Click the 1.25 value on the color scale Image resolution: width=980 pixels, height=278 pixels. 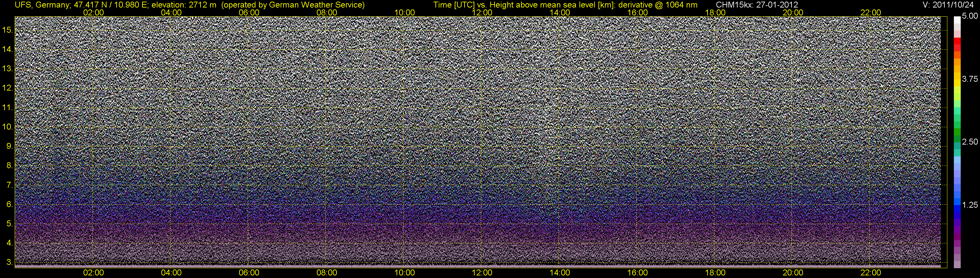(x=970, y=205)
